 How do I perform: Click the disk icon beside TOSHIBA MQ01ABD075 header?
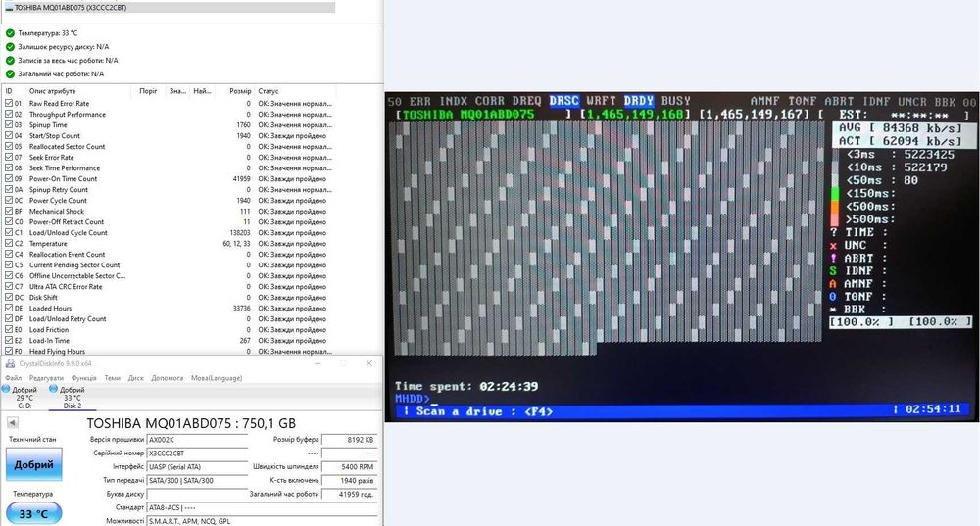tap(9, 8)
